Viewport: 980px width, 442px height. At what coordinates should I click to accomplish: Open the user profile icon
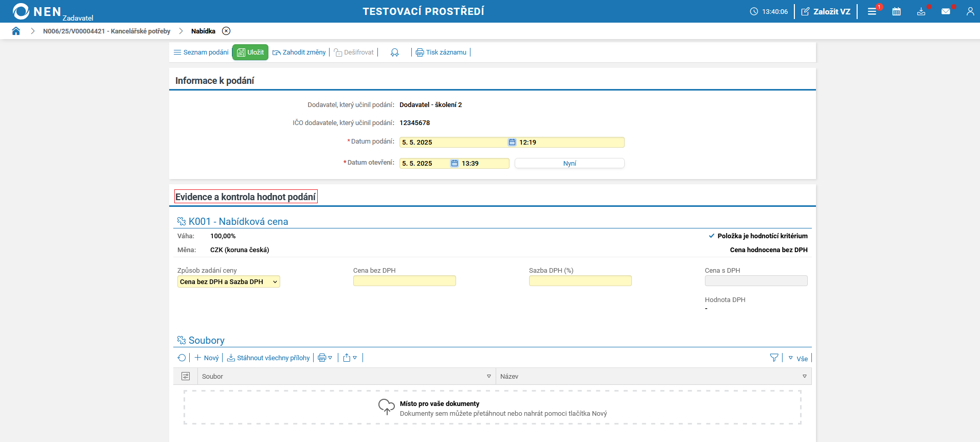point(970,11)
